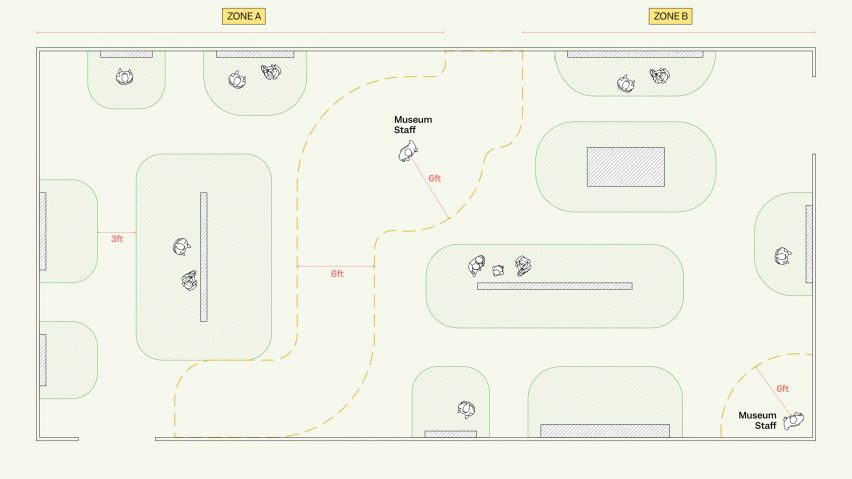Screen dimensions: 852x479
Task: Select the visitor above the small bottom wall panel
Action: tap(466, 409)
